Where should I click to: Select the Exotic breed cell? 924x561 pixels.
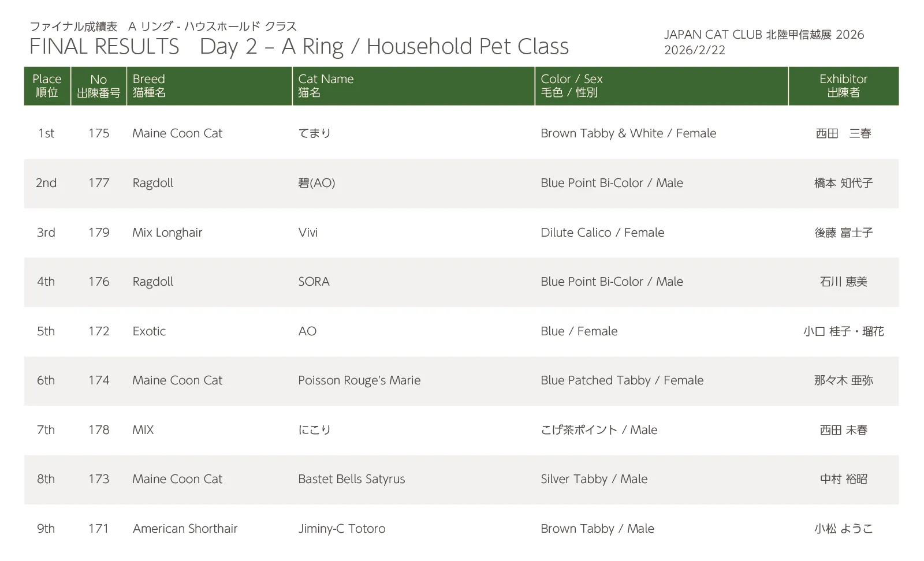[x=149, y=331]
